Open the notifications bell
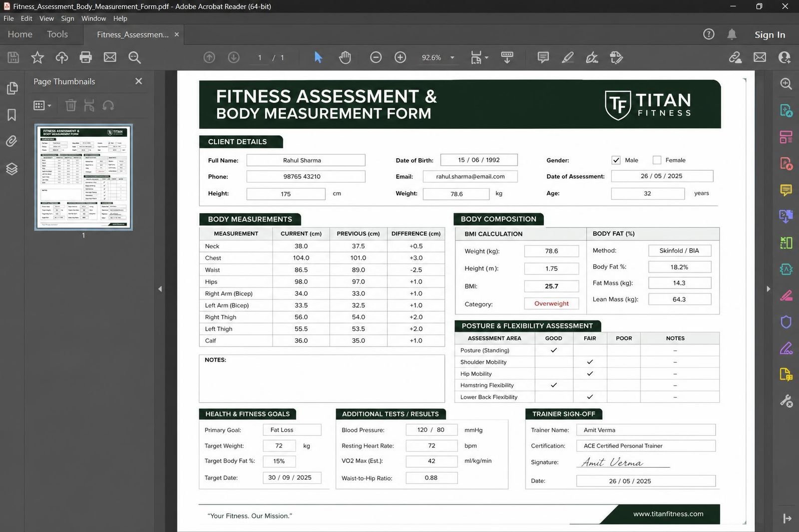This screenshot has width=799, height=532. pyautogui.click(x=732, y=34)
